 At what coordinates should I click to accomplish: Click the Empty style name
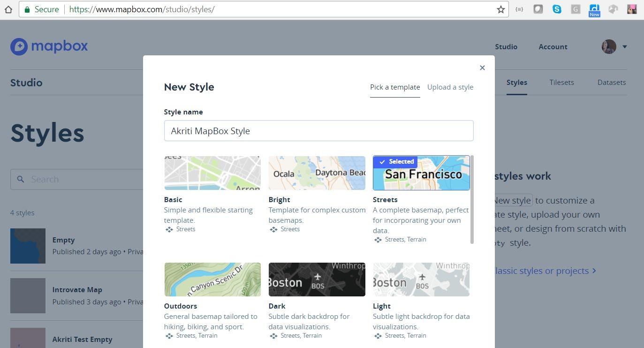(64, 240)
